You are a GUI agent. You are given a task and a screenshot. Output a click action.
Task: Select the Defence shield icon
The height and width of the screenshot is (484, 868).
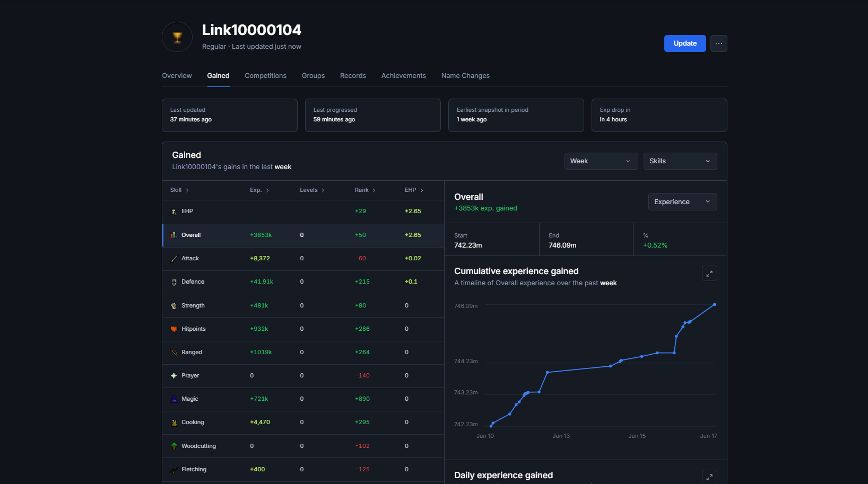coord(174,282)
